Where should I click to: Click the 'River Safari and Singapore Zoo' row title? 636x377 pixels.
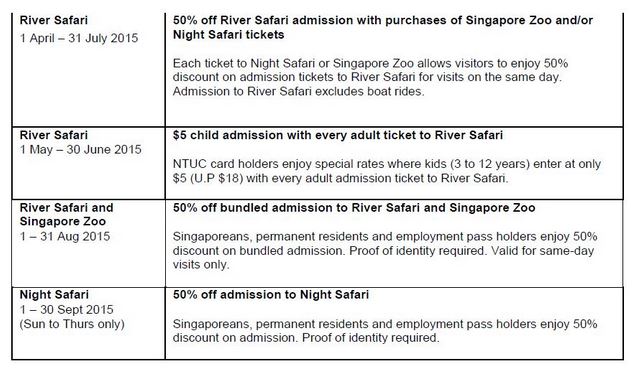point(67,215)
